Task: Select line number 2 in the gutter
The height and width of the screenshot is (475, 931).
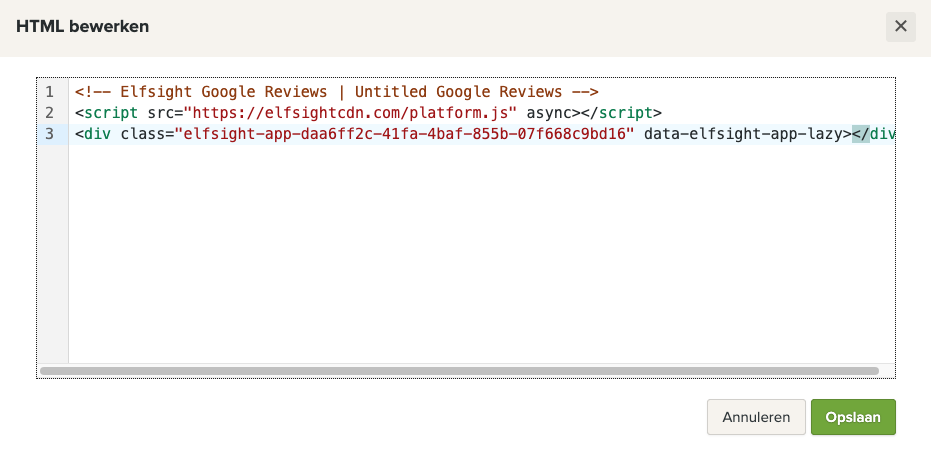Action: click(49, 113)
